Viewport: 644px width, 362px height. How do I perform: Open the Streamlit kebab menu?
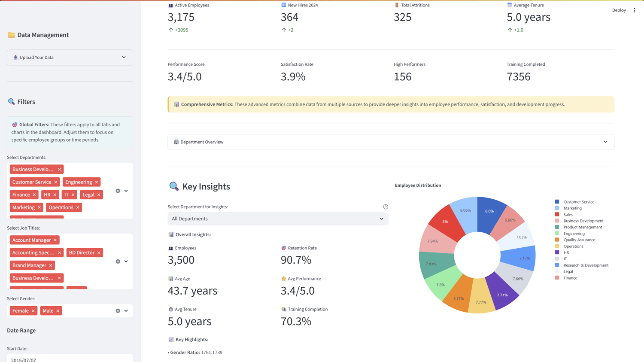pos(635,10)
